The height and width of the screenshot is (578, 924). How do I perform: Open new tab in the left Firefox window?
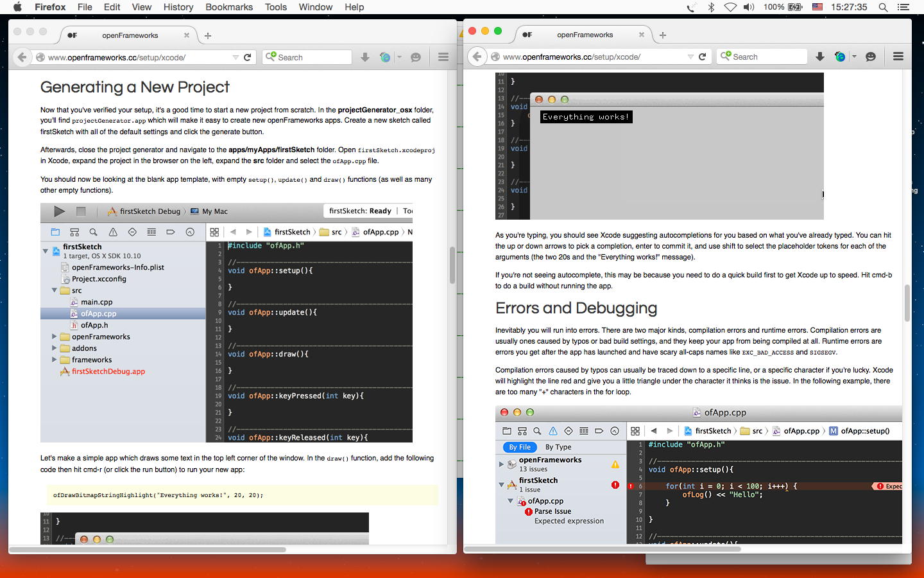pos(208,35)
